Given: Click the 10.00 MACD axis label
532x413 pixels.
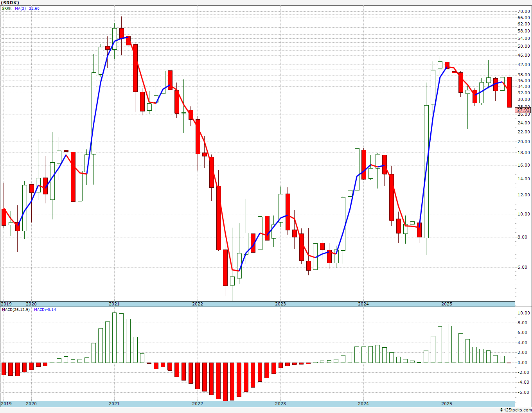Looking at the screenshot, I should point(523,313).
